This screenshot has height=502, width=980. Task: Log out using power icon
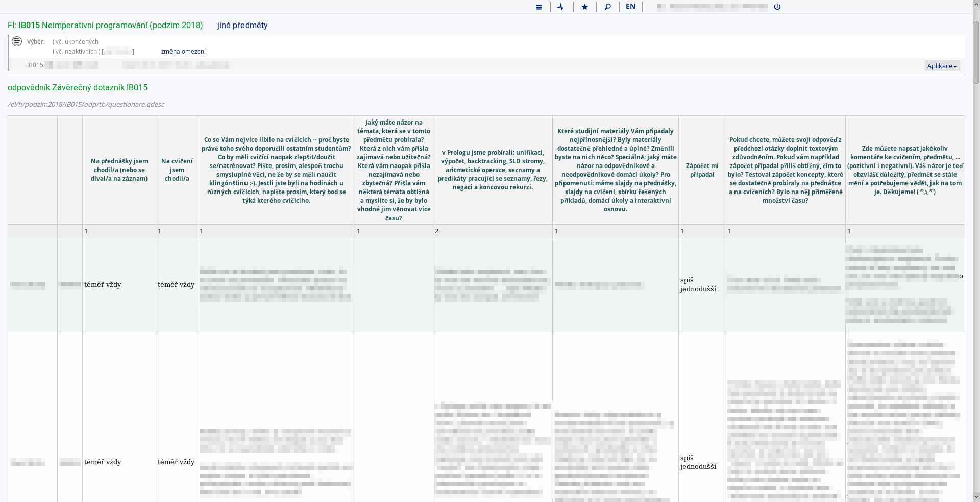pos(777,7)
